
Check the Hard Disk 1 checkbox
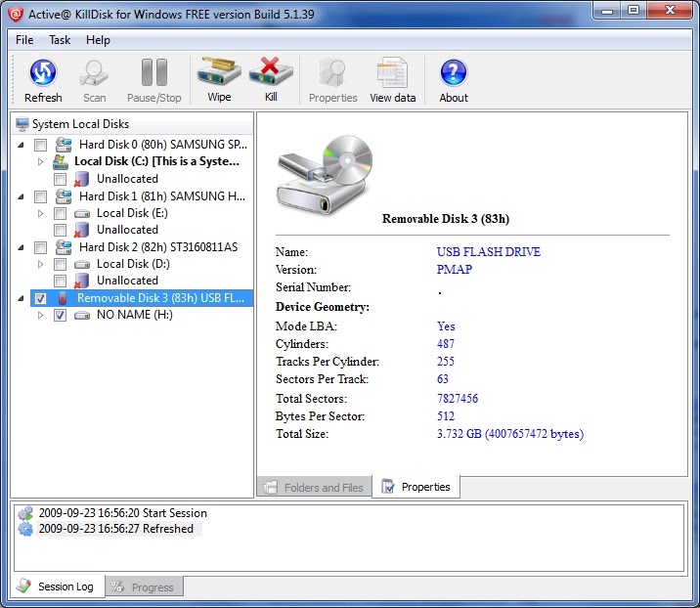coord(41,196)
